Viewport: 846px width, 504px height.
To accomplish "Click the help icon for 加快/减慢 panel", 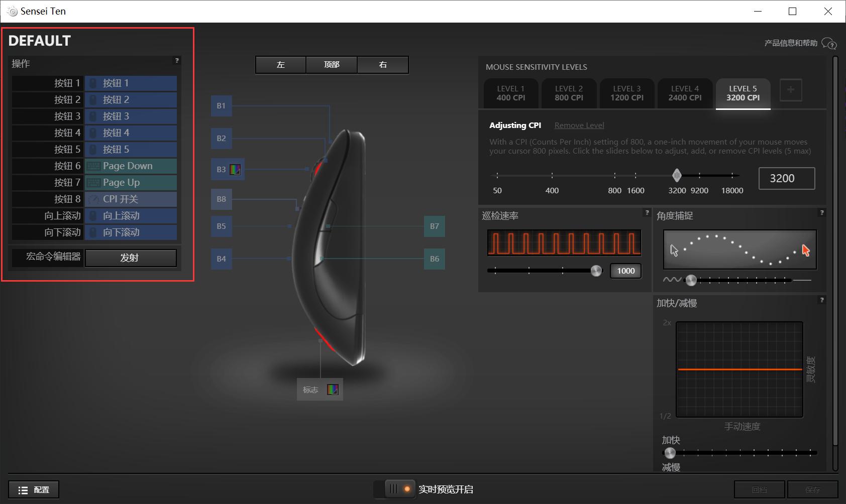I will point(821,300).
